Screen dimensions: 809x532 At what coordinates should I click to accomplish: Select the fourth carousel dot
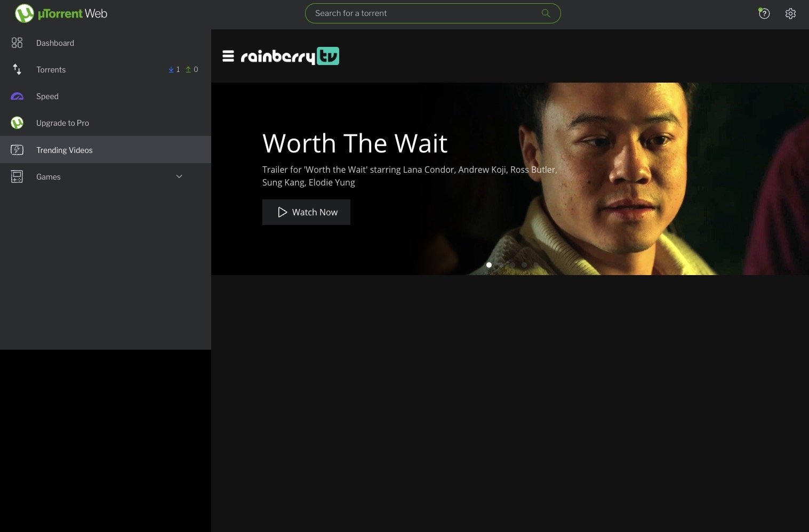point(524,265)
